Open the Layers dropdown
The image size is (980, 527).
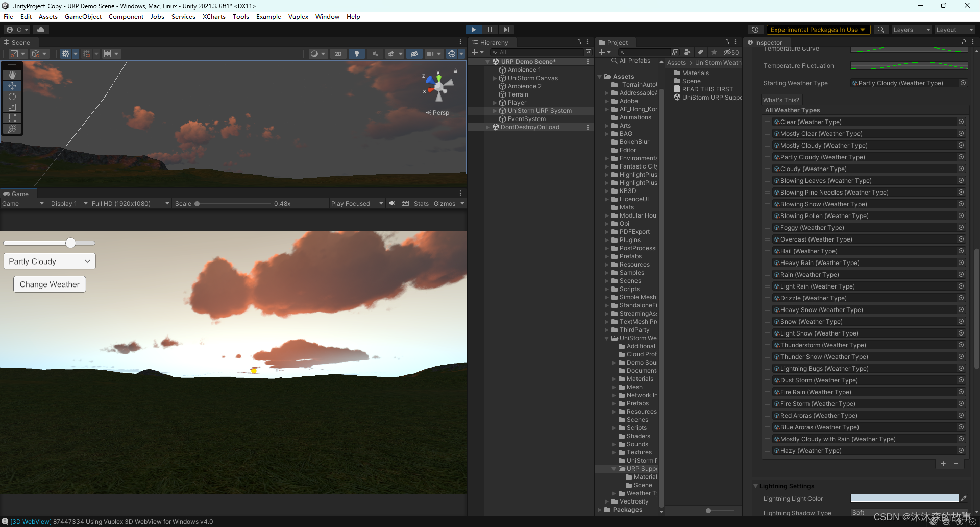pyautogui.click(x=911, y=30)
